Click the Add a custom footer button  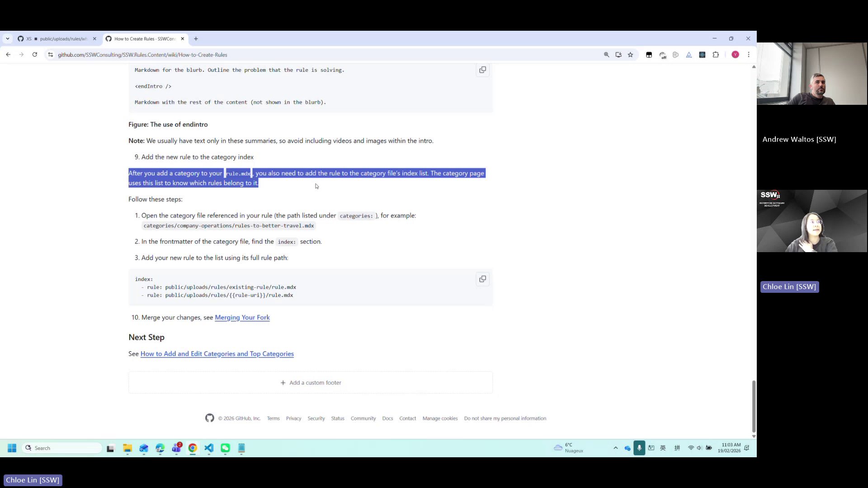point(311,382)
